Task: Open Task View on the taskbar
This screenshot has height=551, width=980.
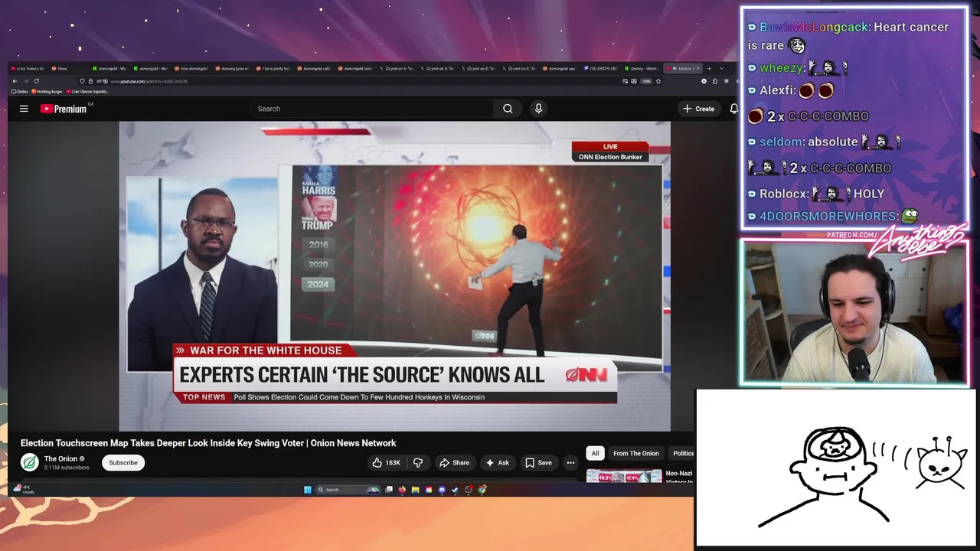Action: (x=389, y=490)
